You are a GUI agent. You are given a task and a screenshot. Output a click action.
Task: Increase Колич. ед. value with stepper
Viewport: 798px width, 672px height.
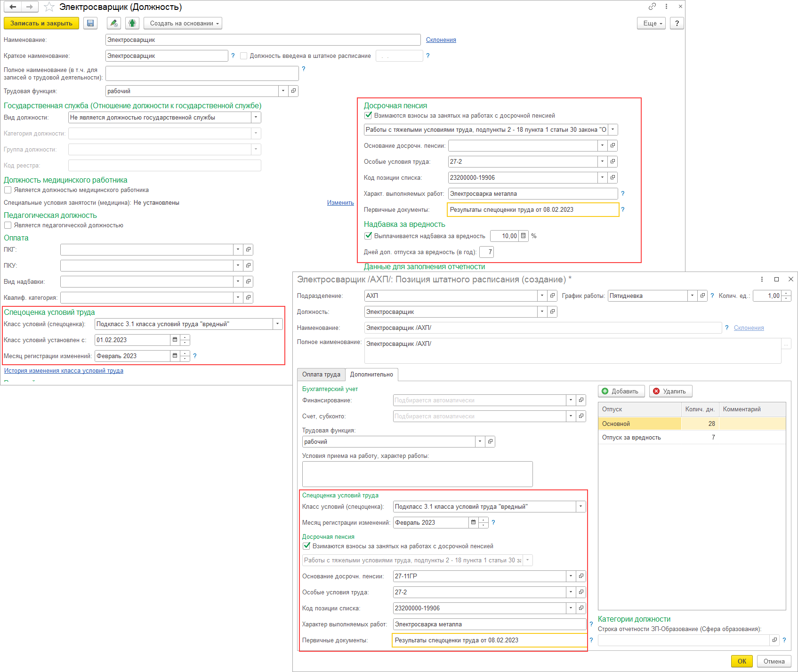(x=786, y=293)
